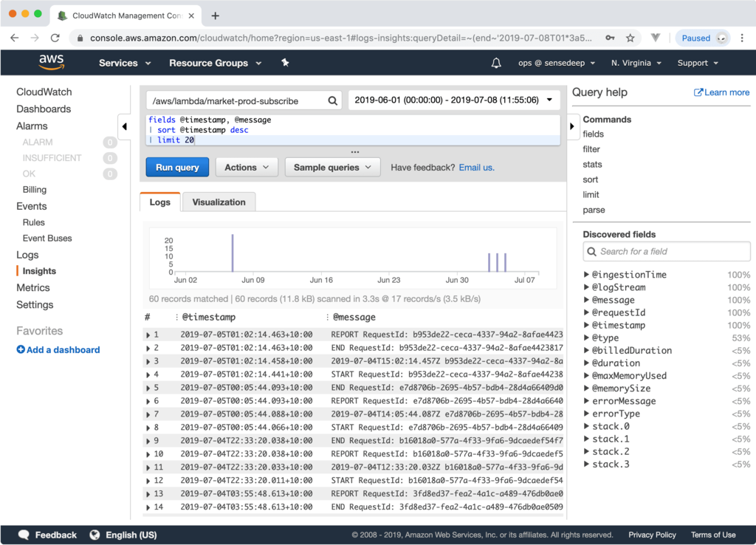Image resolution: width=756 pixels, height=545 pixels.
Task: Open the date range selector dropdown
Action: 453,100
